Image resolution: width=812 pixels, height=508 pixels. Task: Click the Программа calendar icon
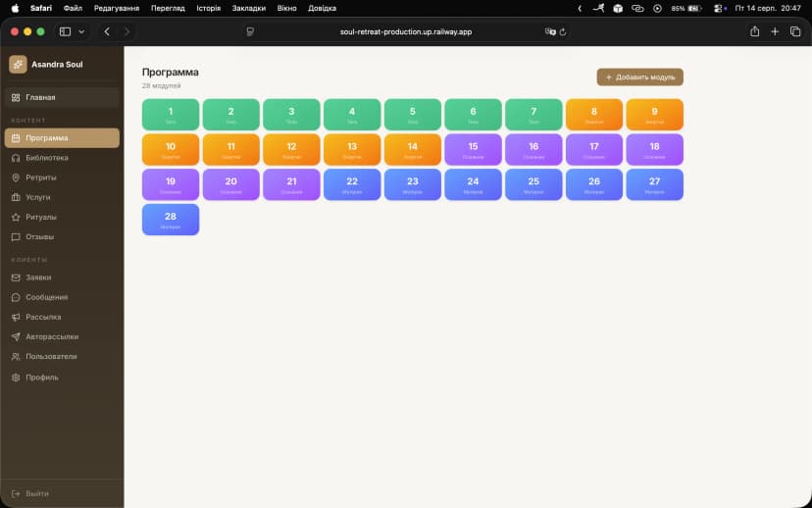coord(16,138)
